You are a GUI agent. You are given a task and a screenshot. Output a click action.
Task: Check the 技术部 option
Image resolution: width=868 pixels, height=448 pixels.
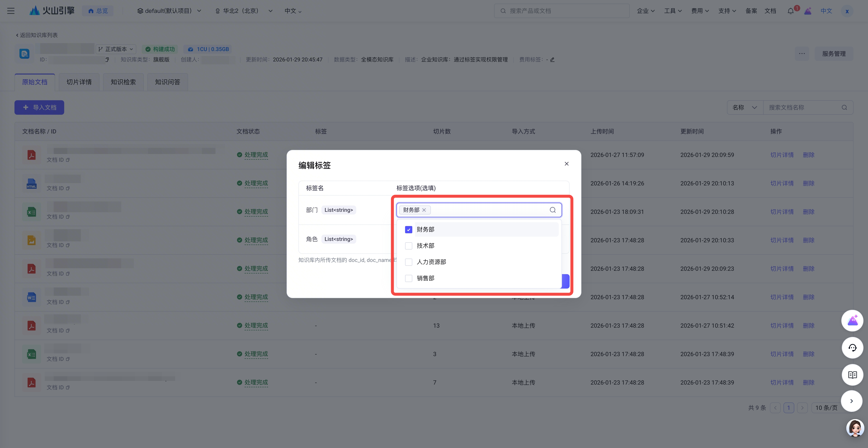click(x=408, y=246)
